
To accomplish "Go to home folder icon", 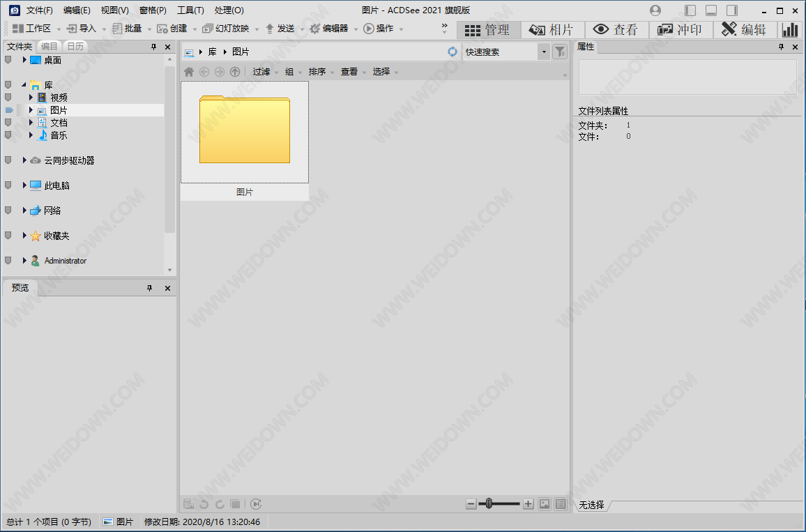I will pos(189,72).
